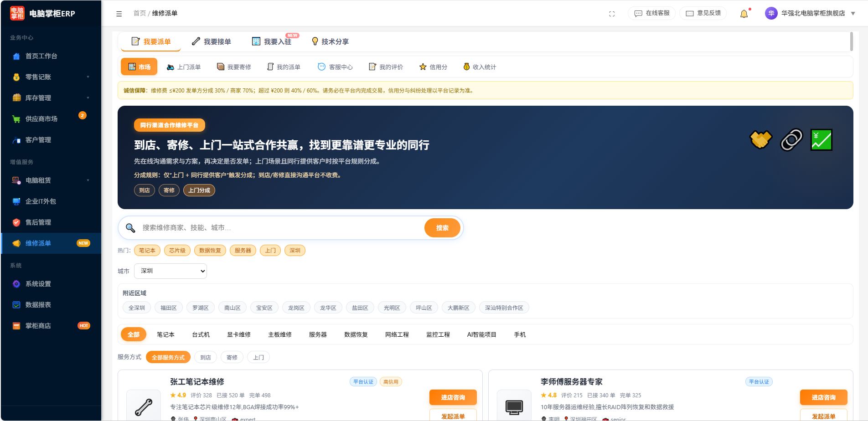Click the 华 user avatar
868x421 pixels.
[771, 13]
